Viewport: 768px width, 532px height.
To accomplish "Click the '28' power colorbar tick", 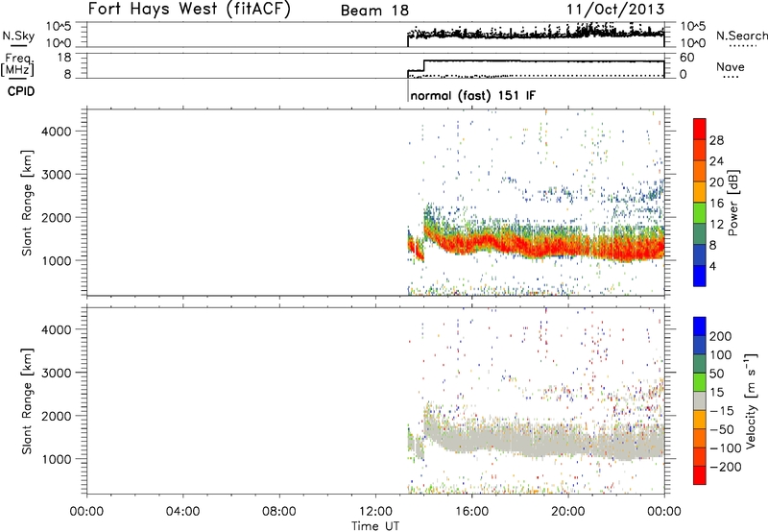I will pos(716,140).
